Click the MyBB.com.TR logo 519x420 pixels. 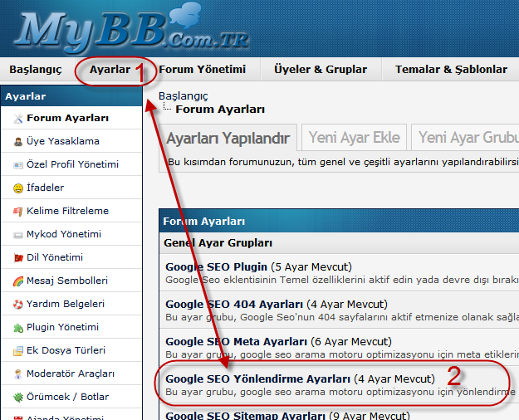click(x=130, y=28)
